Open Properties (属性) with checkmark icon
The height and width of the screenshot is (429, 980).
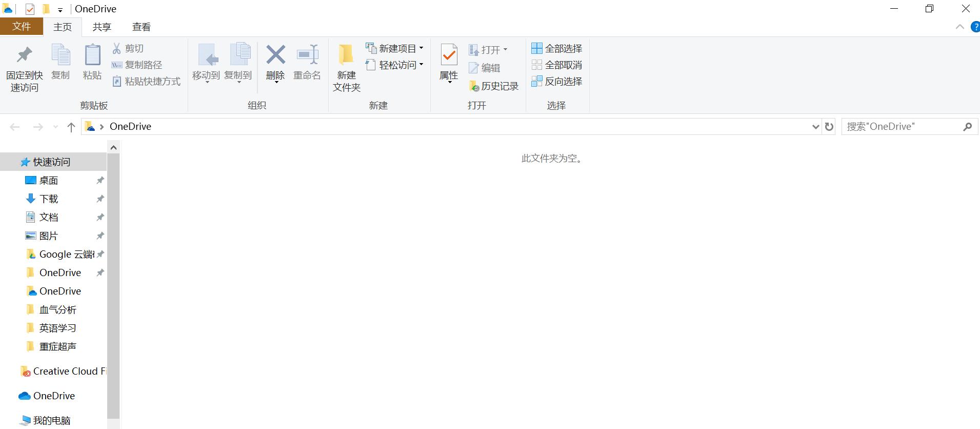point(449,63)
